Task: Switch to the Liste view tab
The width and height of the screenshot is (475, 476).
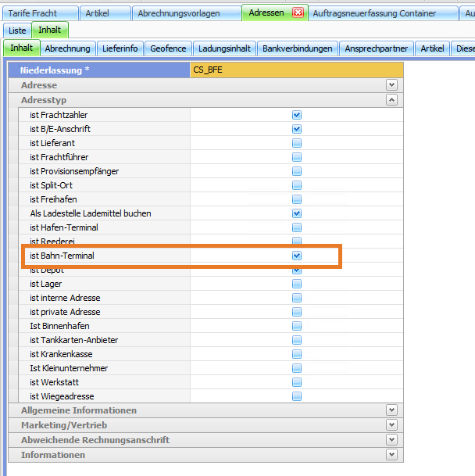Action: pyautogui.click(x=17, y=30)
